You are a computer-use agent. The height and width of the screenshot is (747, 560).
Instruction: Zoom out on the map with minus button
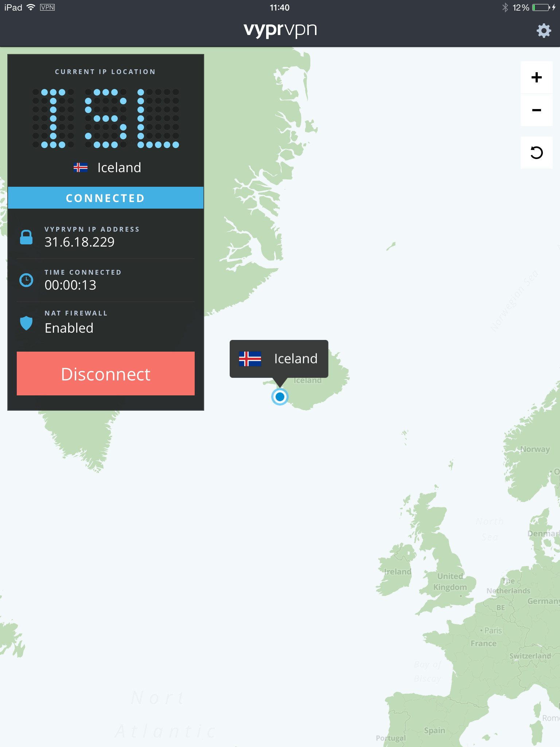pos(536,110)
